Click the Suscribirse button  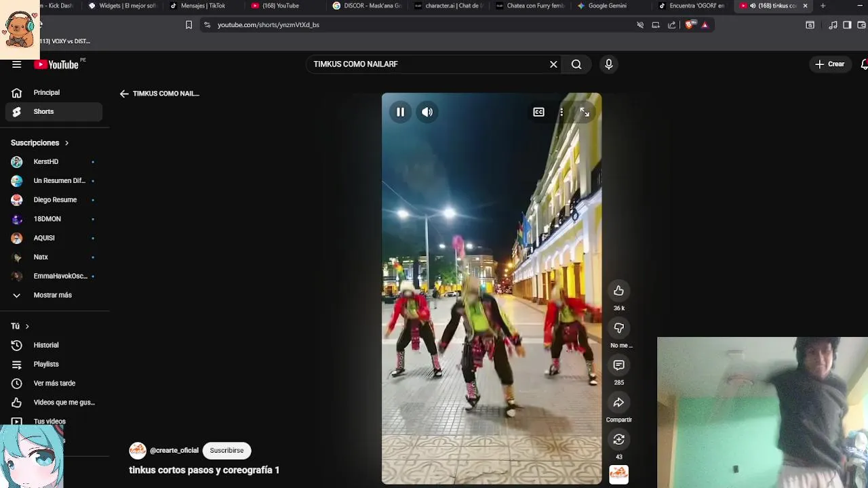coord(226,450)
